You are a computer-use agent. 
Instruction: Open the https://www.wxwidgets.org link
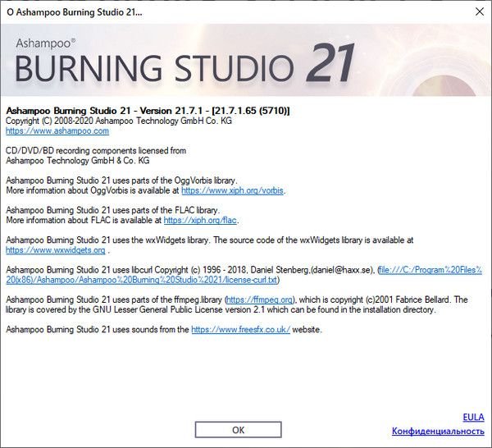[x=56, y=250]
